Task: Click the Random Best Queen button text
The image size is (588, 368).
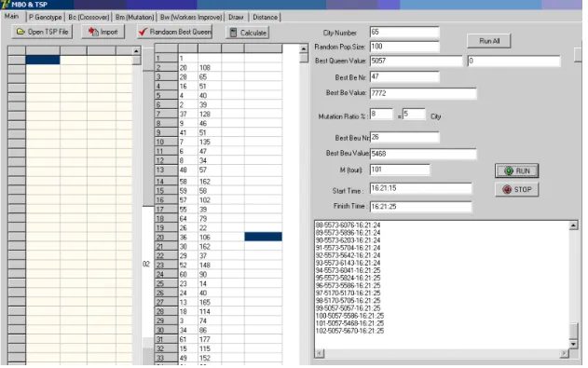Action: tap(181, 32)
